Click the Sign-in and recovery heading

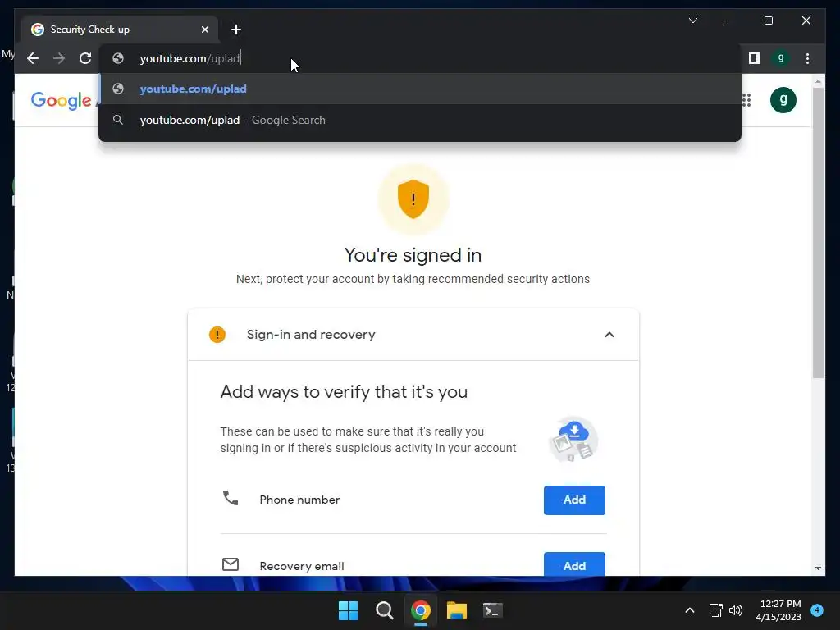[311, 335]
